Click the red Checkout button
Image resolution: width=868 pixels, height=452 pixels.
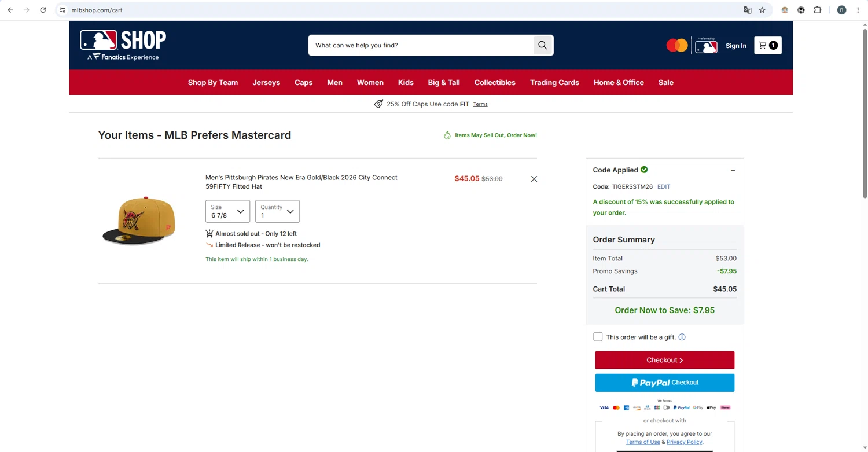pos(665,360)
